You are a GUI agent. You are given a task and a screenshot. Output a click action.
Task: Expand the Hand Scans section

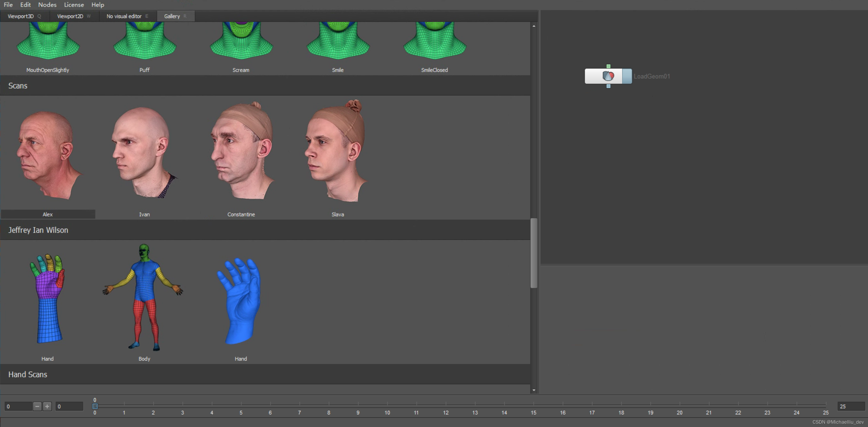(x=27, y=374)
